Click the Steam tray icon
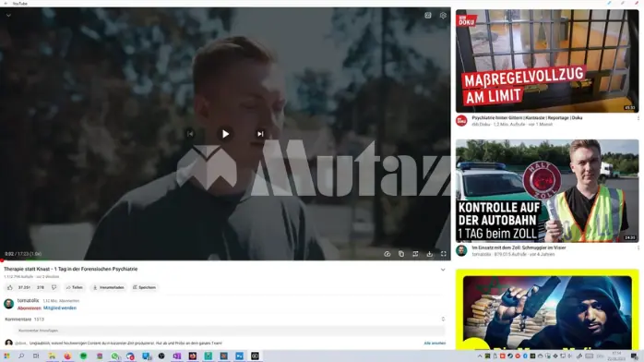The image size is (644, 362). point(510,356)
